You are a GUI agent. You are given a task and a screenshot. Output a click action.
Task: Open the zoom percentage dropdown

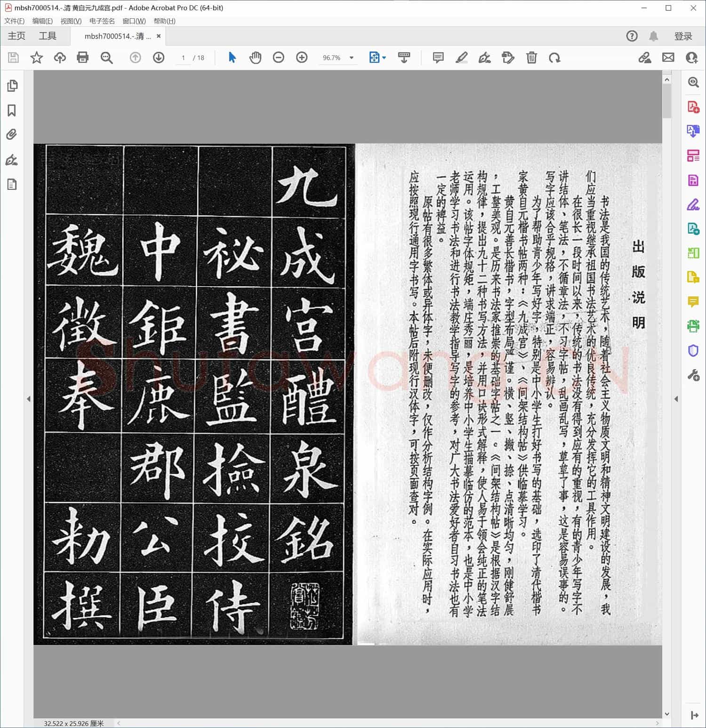tap(351, 57)
